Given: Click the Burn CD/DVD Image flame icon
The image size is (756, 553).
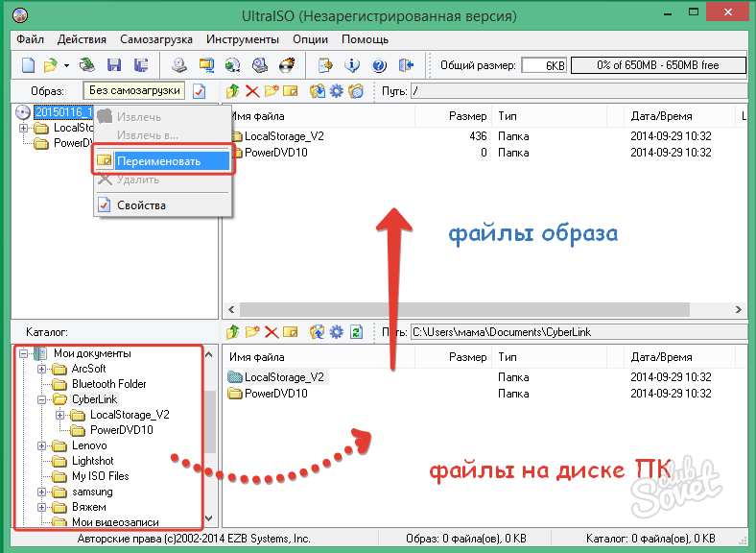Looking at the screenshot, I should [288, 65].
